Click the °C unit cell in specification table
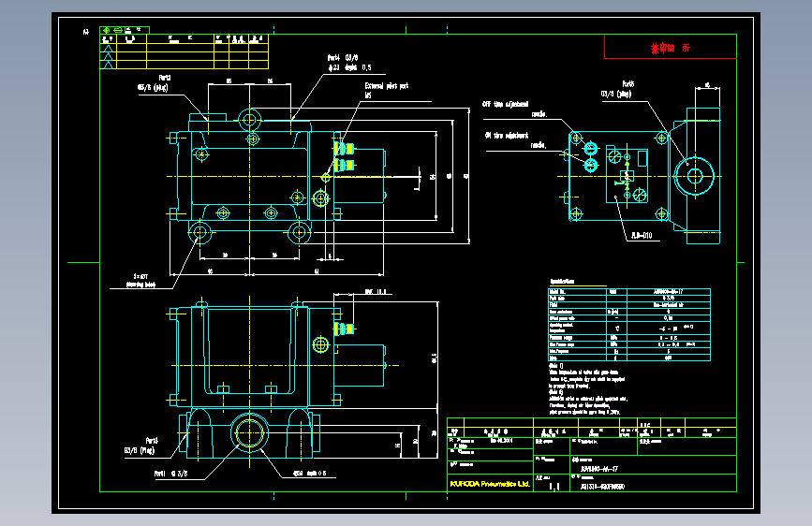The height and width of the screenshot is (526, 812). 616,329
